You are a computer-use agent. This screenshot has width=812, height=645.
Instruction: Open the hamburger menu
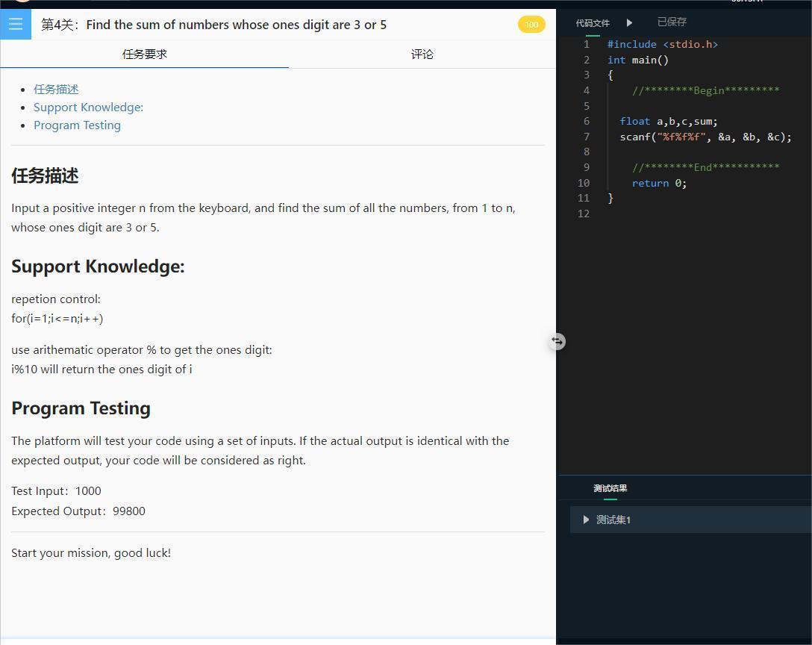16,25
